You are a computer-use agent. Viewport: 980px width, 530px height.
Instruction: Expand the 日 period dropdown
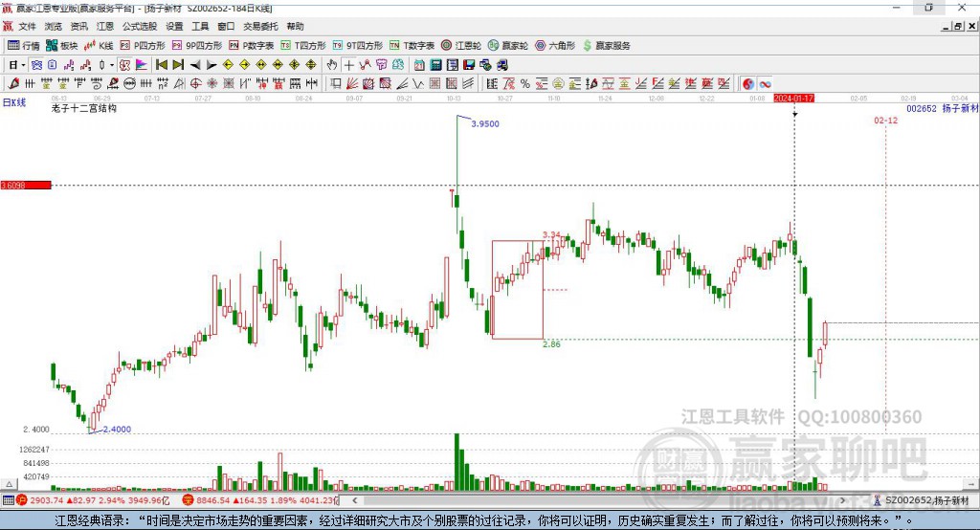(x=23, y=65)
